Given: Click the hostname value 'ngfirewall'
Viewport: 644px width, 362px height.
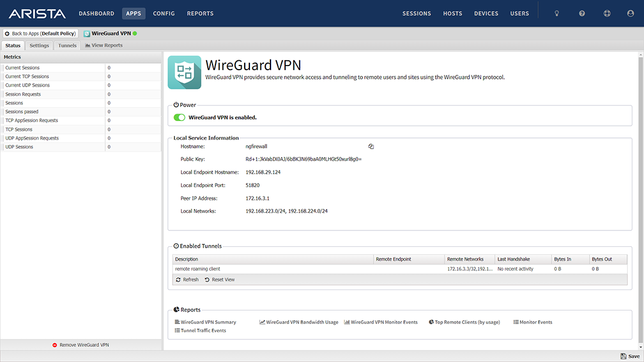Looking at the screenshot, I should point(256,147).
